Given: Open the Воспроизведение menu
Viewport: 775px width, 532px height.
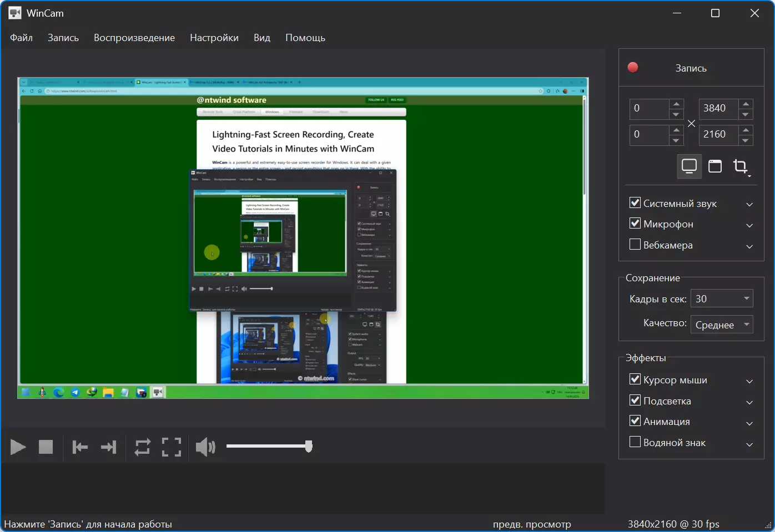Looking at the screenshot, I should [x=134, y=38].
